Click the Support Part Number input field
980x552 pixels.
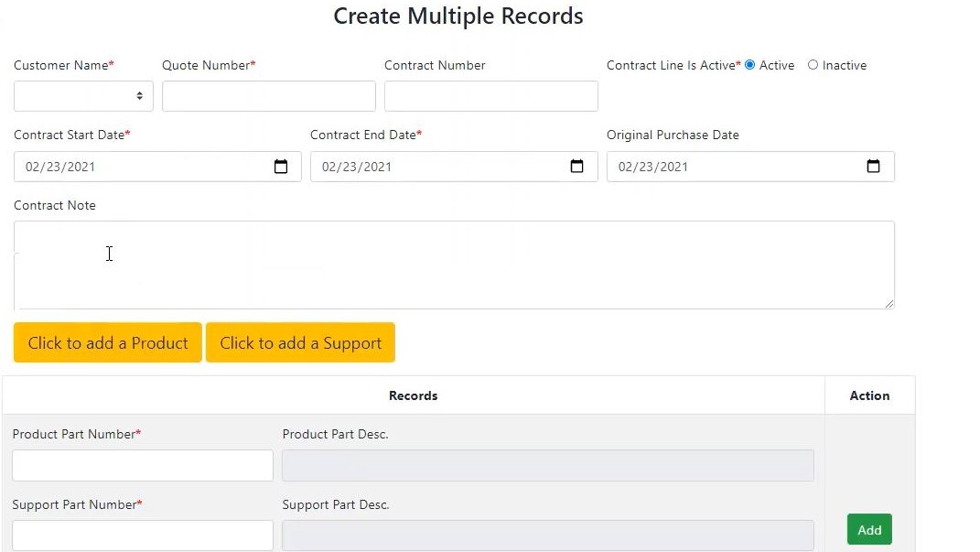pyautogui.click(x=143, y=536)
